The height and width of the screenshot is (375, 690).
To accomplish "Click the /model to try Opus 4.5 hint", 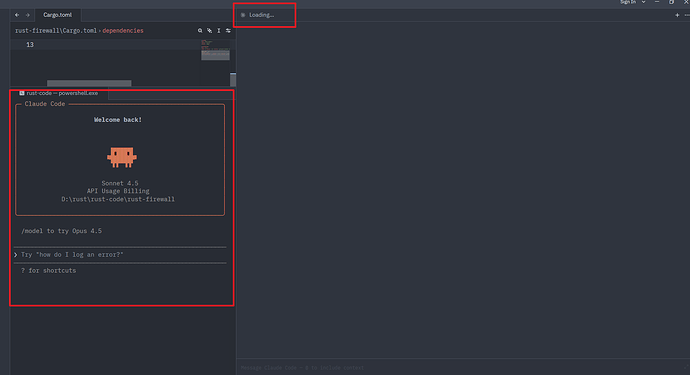I will tap(62, 231).
